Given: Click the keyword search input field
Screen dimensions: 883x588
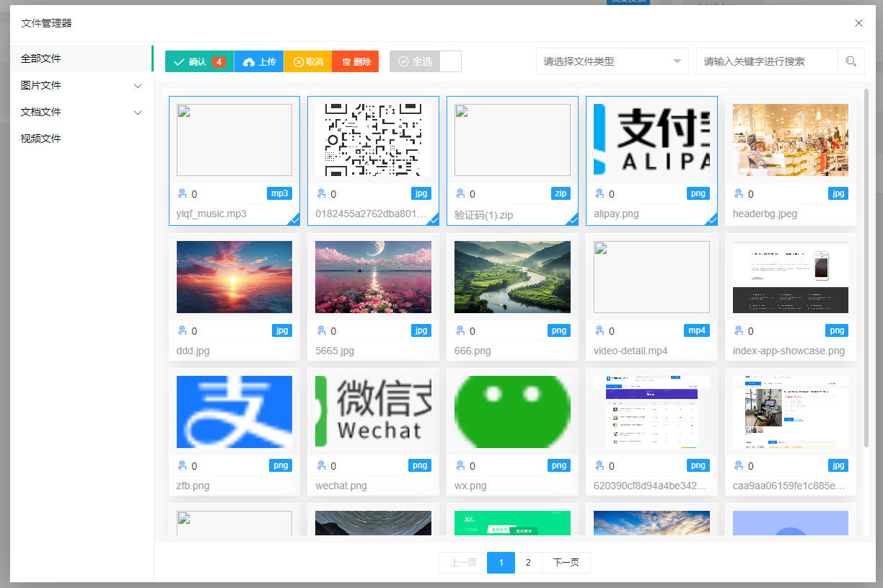Looking at the screenshot, I should click(767, 61).
